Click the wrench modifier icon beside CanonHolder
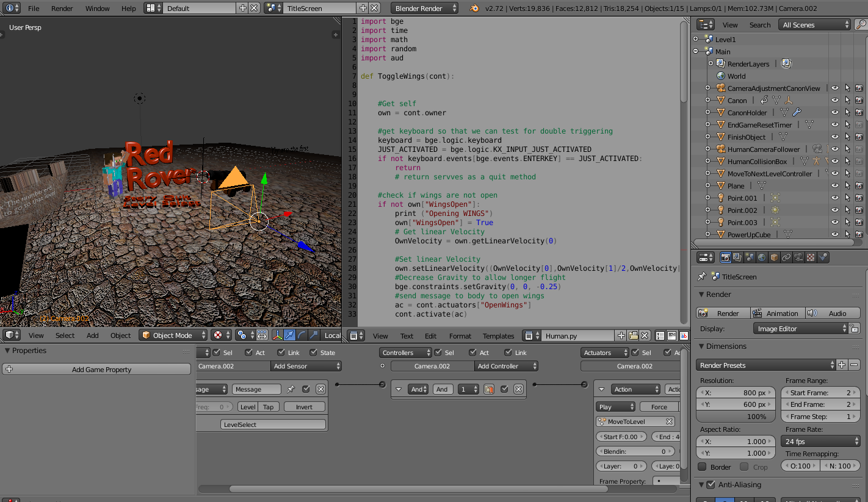This screenshot has height=502, width=868. click(x=796, y=113)
